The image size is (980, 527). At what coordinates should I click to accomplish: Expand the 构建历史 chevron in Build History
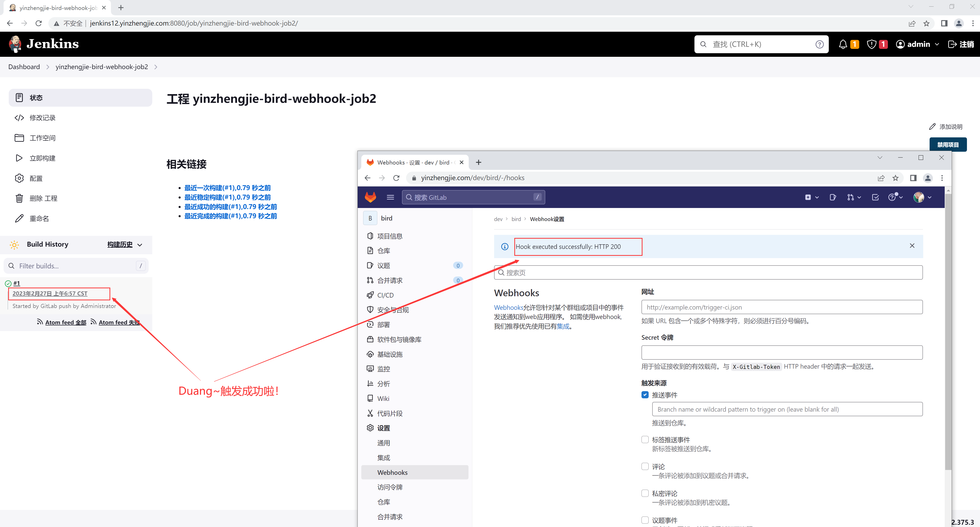140,245
